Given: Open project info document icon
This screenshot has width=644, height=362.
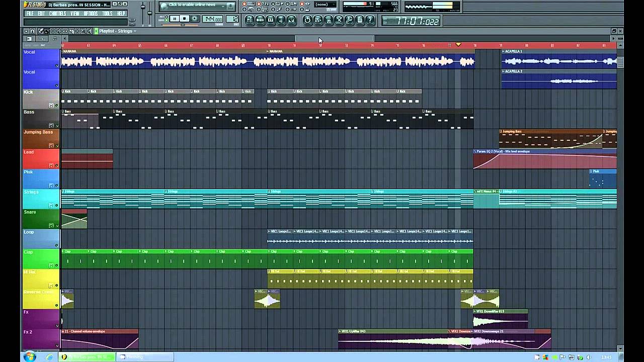Looking at the screenshot, I should pyautogui.click(x=360, y=20).
